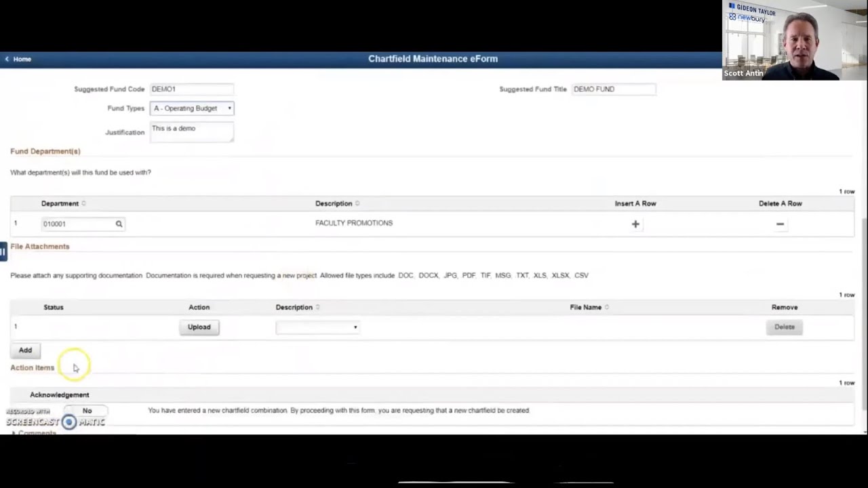Open the Fund Types dropdown

(x=192, y=108)
